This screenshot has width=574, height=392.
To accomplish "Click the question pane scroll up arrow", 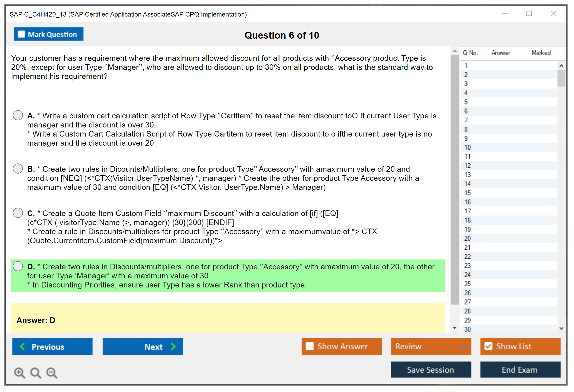I will [x=455, y=51].
